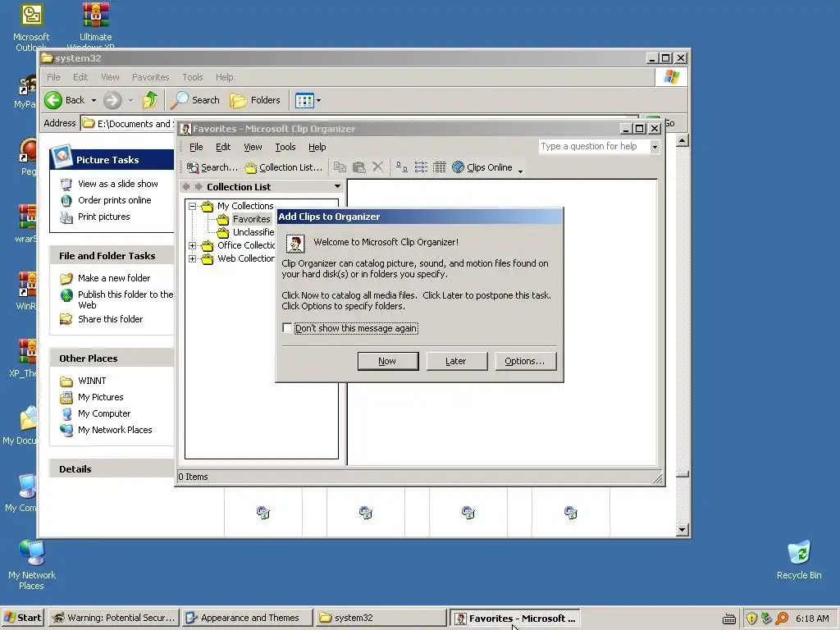Open the forward history dropdown in system32
Viewport: 840px width, 630px height.
coord(130,100)
